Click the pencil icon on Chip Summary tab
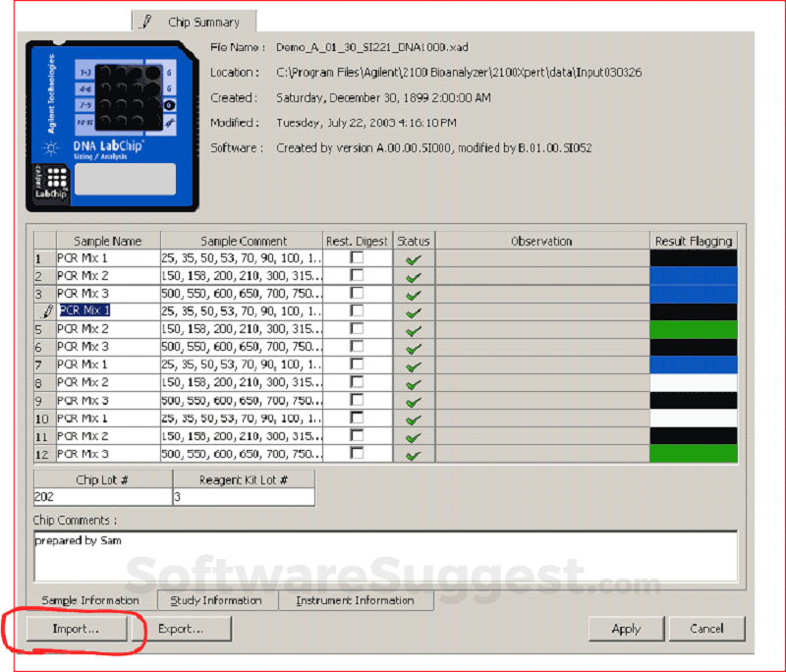Screen dimensions: 786x672 (x=146, y=21)
